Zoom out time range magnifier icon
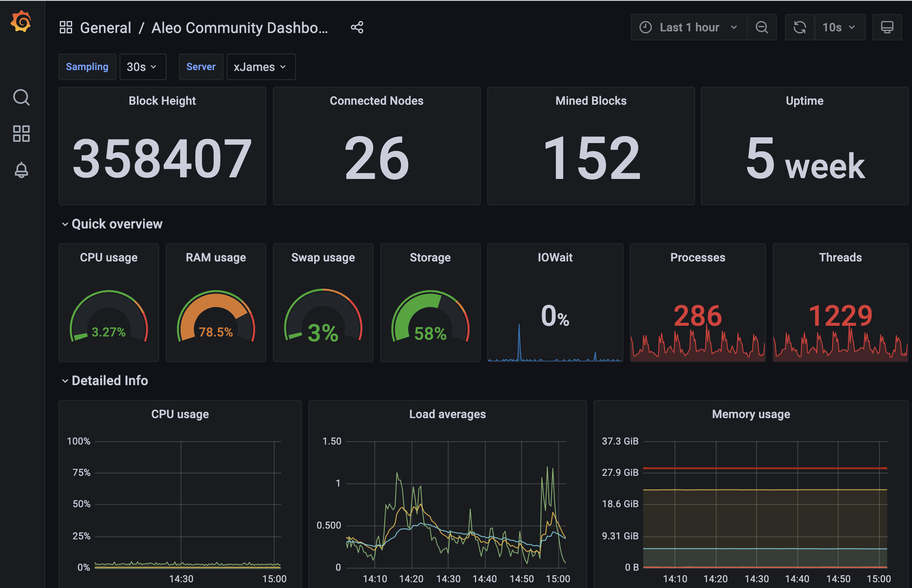The height and width of the screenshot is (588, 912). tap(762, 28)
